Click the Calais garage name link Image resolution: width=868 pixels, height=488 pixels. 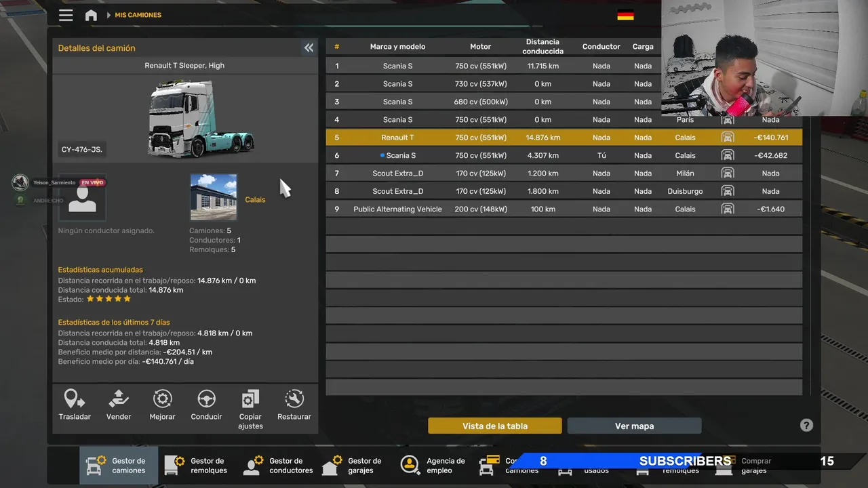pos(255,199)
